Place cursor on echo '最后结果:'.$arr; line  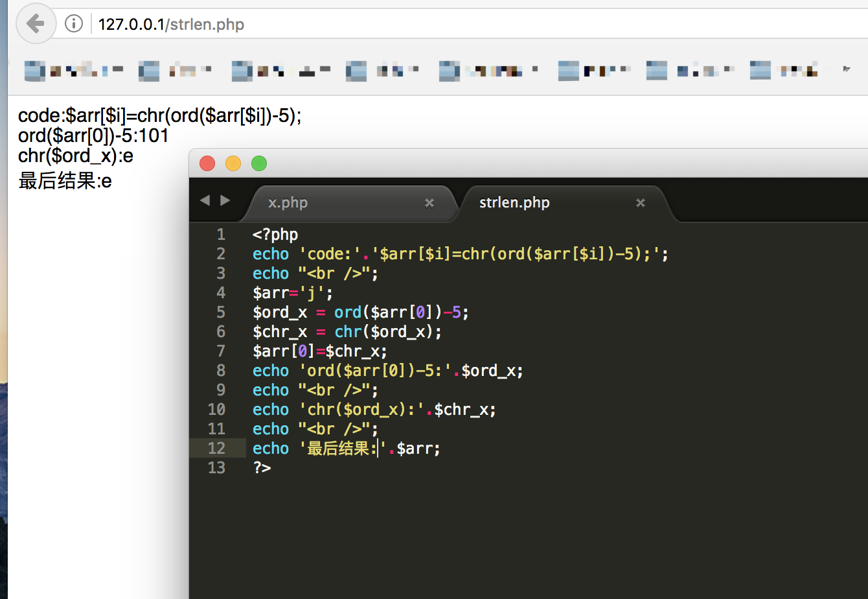click(347, 449)
